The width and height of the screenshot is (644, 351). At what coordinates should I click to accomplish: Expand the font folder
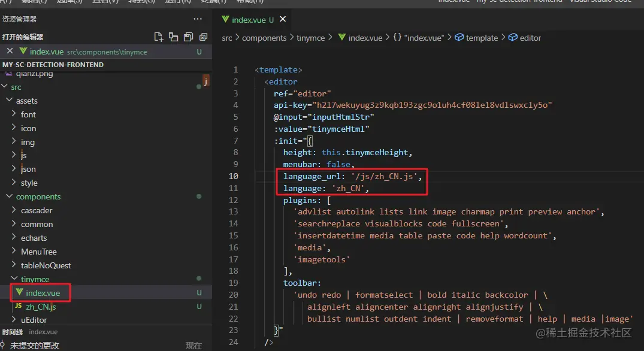tap(14, 114)
